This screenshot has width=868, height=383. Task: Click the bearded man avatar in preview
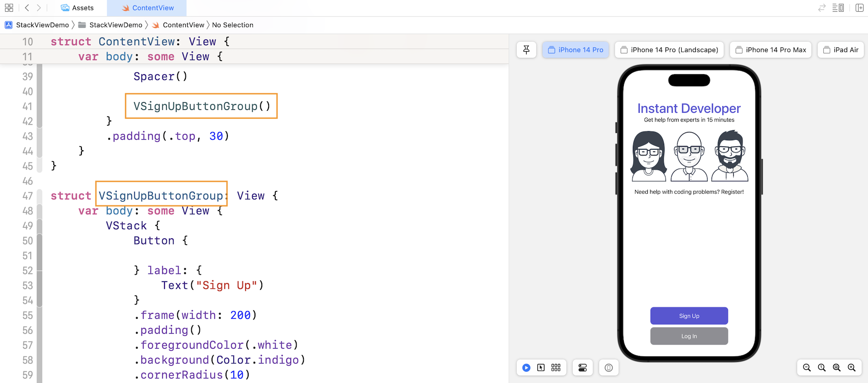[x=730, y=156]
